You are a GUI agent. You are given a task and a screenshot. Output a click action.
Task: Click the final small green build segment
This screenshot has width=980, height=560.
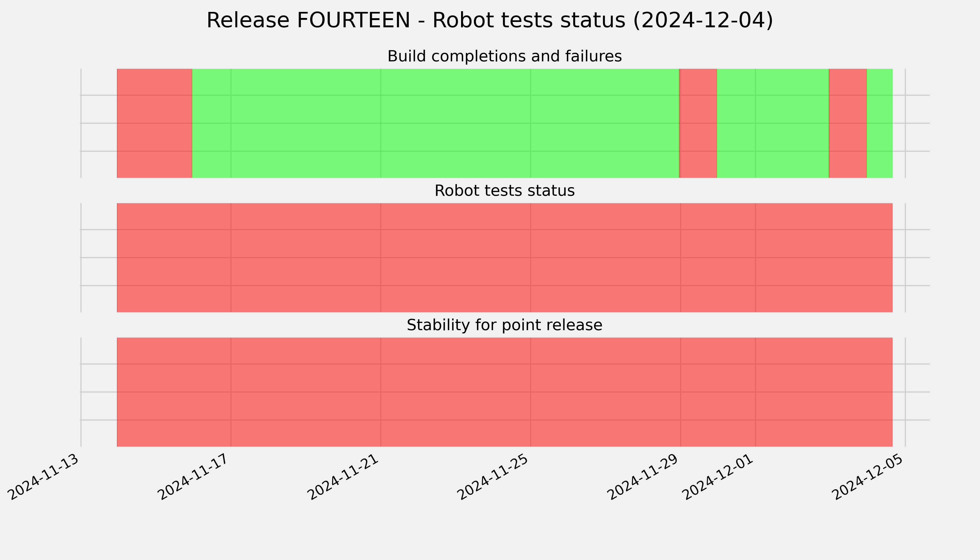879,123
